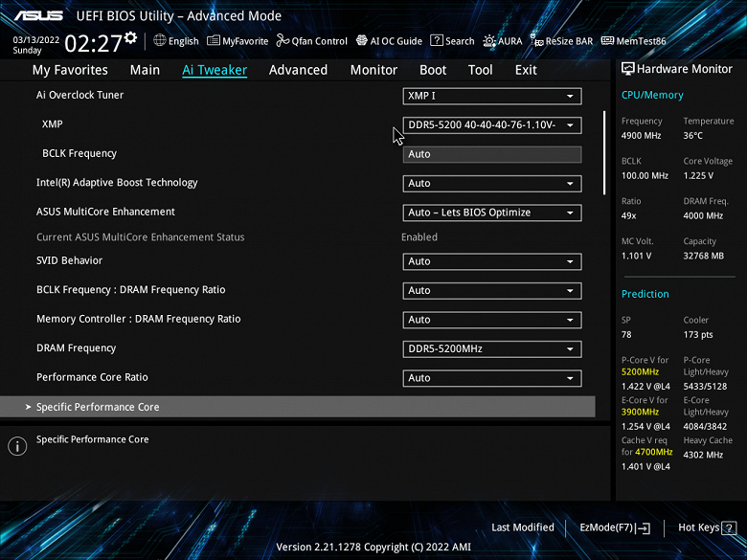This screenshot has width=747, height=560.
Task: Click the globe language icon
Action: (x=160, y=40)
